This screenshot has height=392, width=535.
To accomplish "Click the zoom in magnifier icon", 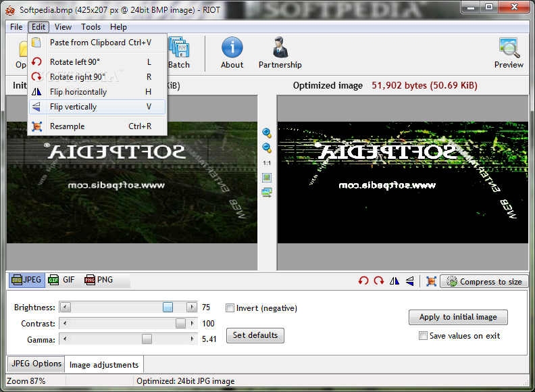I will click(x=267, y=133).
